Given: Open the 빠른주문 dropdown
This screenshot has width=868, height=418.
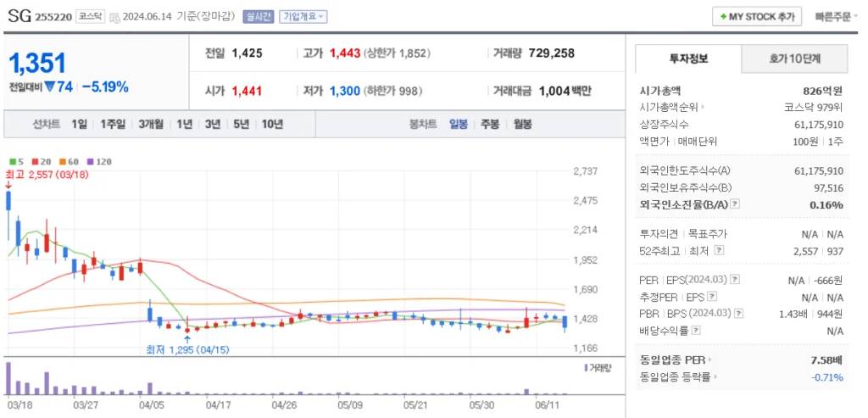Looking at the screenshot, I should pyautogui.click(x=837, y=17).
